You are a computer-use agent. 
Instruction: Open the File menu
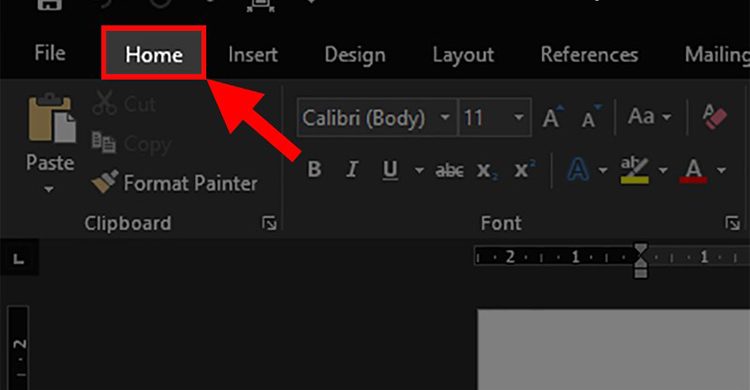[x=50, y=53]
